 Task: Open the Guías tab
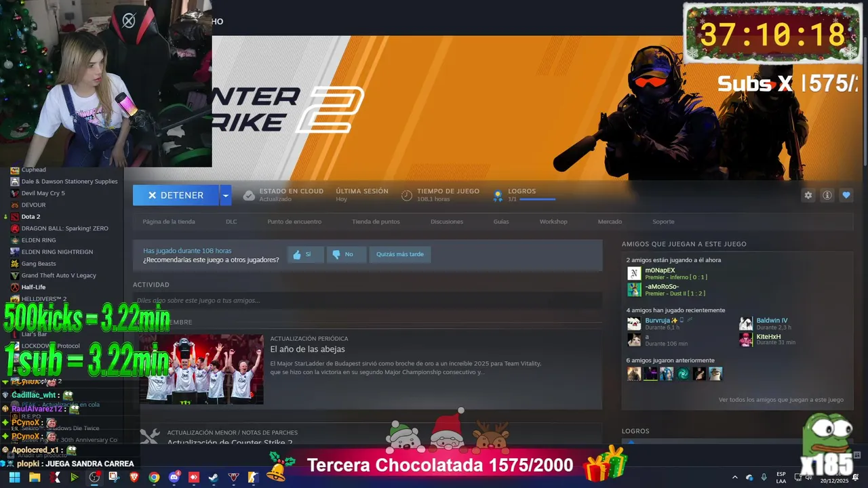click(501, 222)
